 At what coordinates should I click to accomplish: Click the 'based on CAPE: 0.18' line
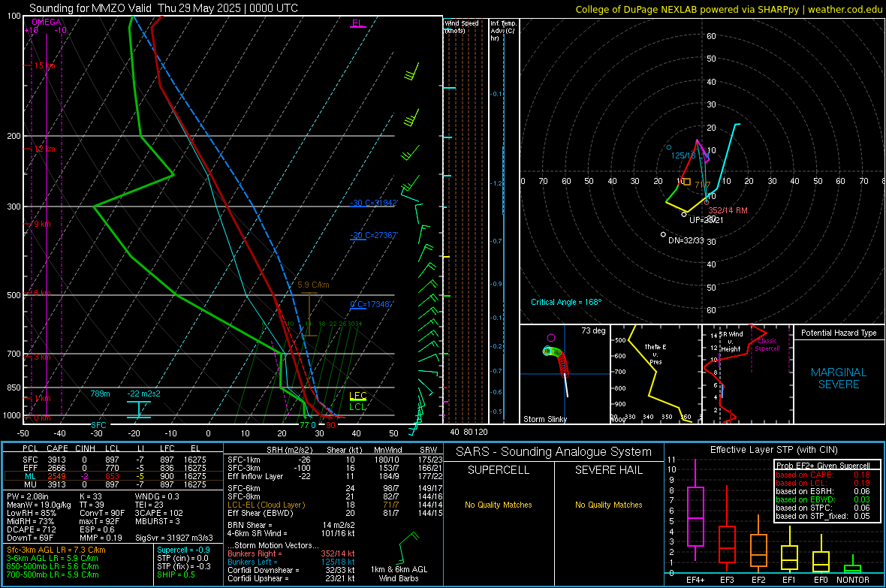[823, 475]
